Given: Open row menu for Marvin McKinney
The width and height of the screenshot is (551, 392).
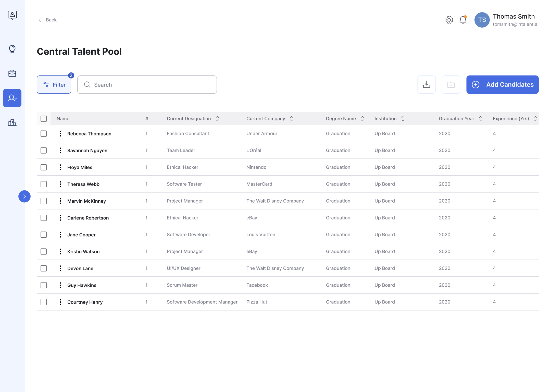Looking at the screenshot, I should (x=60, y=201).
